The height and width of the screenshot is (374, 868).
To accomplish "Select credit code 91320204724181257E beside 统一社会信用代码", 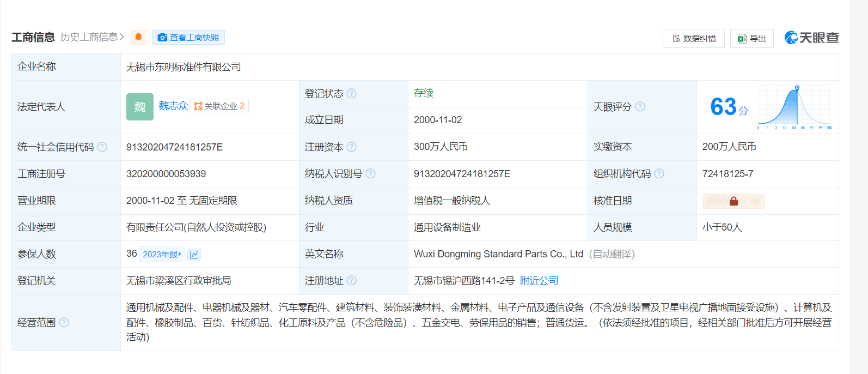I will 174,147.
